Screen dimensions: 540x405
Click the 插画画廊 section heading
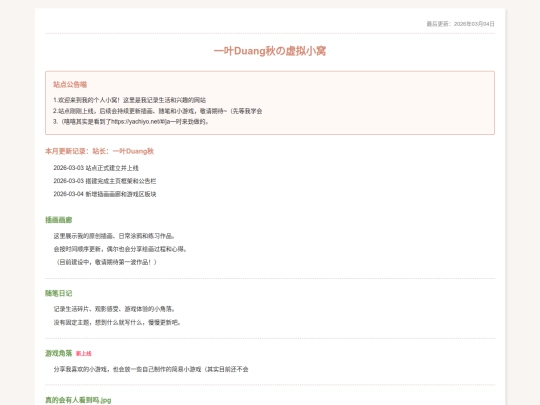tap(59, 220)
